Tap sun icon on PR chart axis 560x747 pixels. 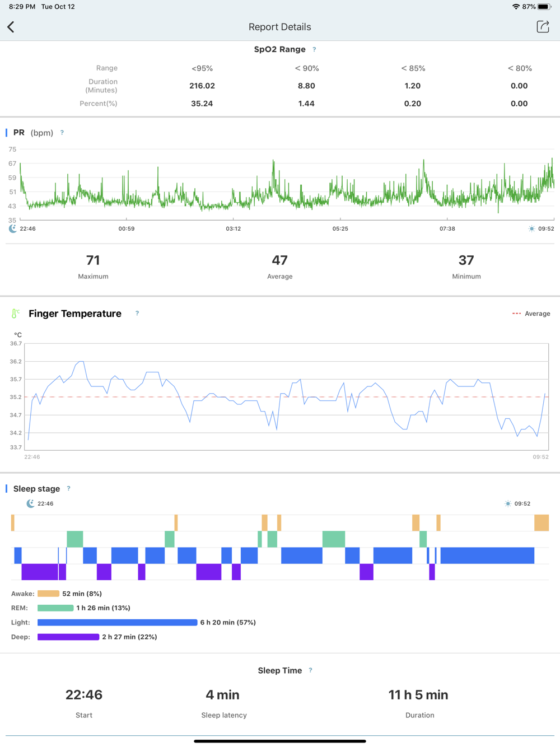[x=531, y=228]
